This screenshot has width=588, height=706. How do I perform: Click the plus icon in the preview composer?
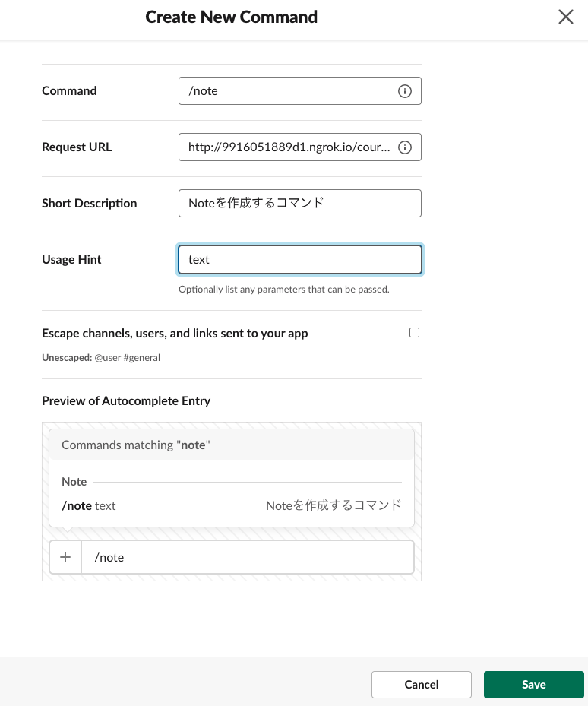[65, 557]
